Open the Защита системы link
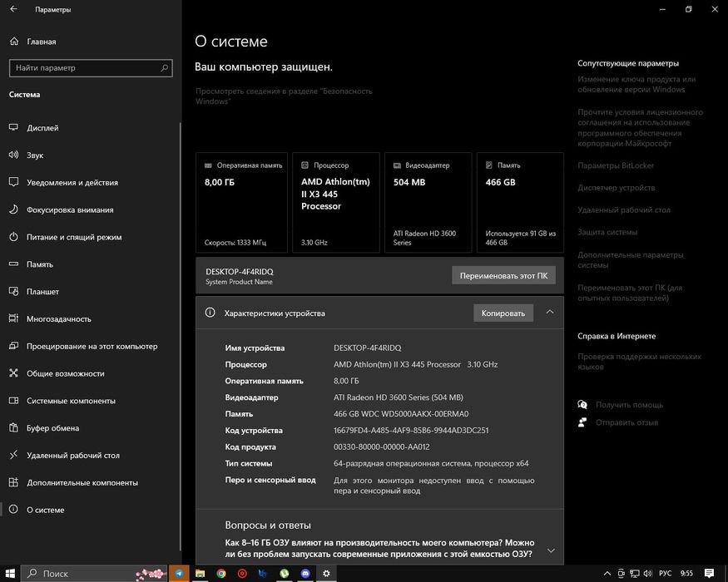Image resolution: width=728 pixels, height=582 pixels. click(x=607, y=232)
